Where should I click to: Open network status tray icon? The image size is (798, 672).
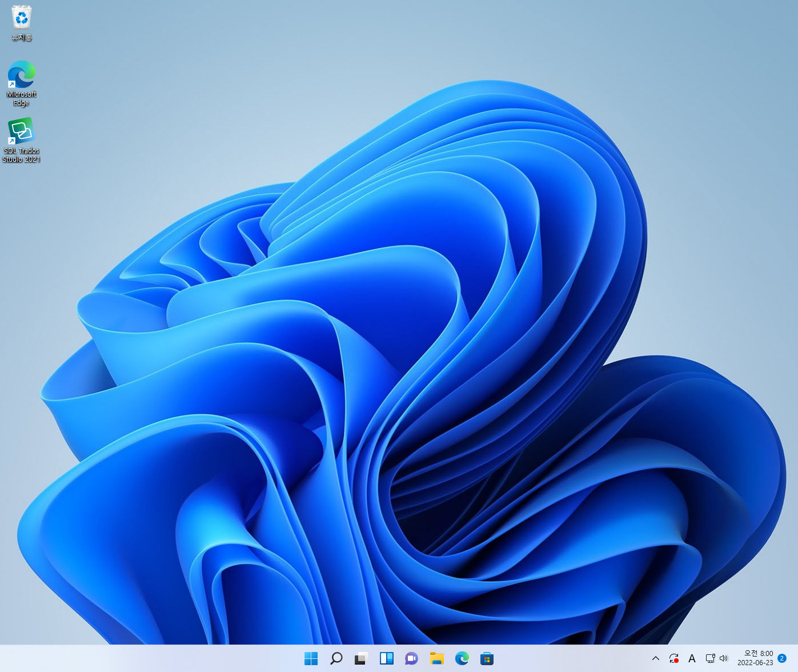pyautogui.click(x=710, y=658)
